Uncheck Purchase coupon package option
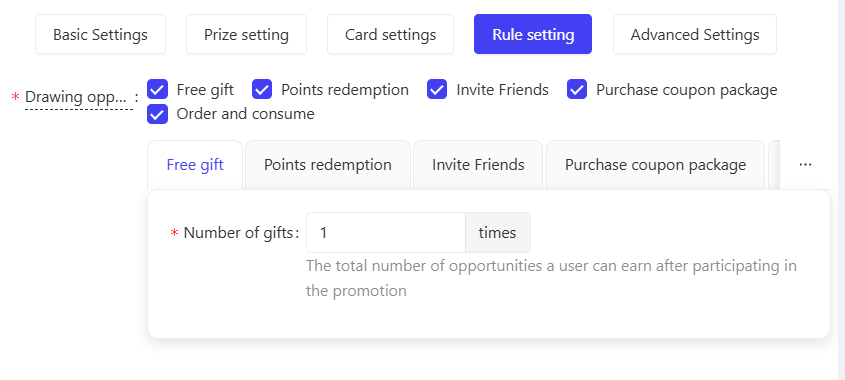Screen dimensions: 845x380 (577, 89)
